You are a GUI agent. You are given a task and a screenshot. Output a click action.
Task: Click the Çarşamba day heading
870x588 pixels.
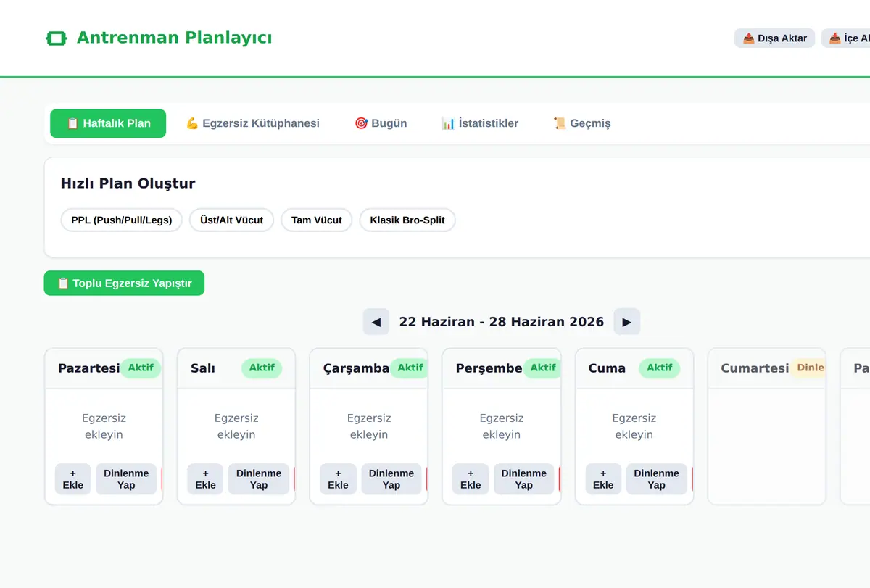click(x=356, y=368)
